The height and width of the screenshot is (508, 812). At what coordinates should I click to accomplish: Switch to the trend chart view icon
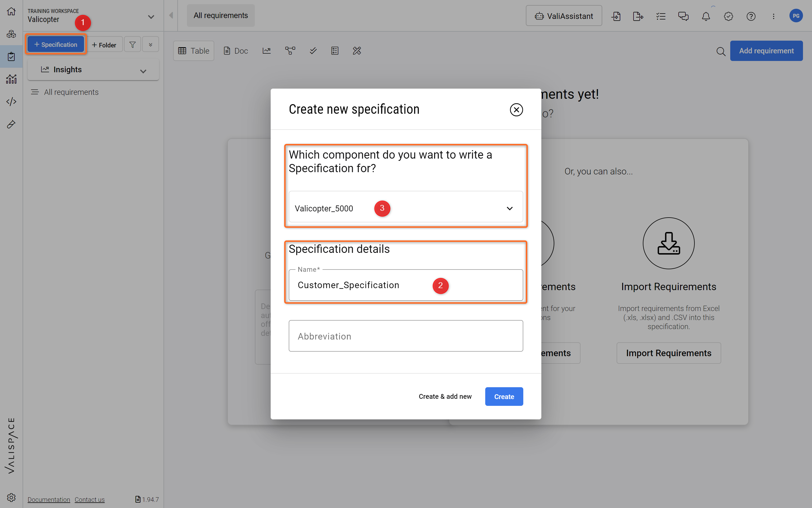click(267, 51)
